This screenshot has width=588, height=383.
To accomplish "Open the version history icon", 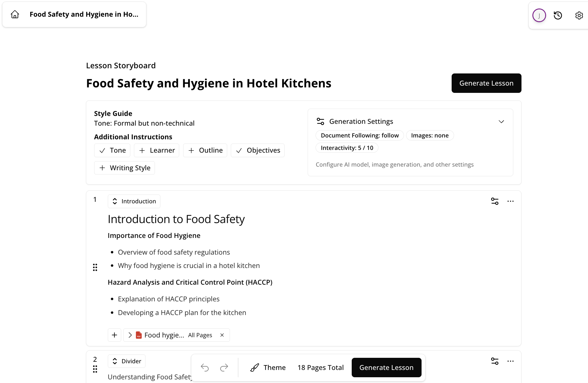I will click(558, 15).
